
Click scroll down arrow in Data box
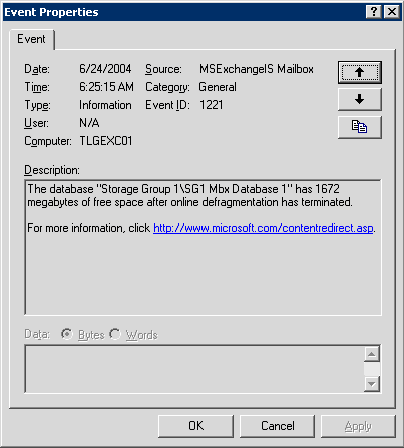372,384
